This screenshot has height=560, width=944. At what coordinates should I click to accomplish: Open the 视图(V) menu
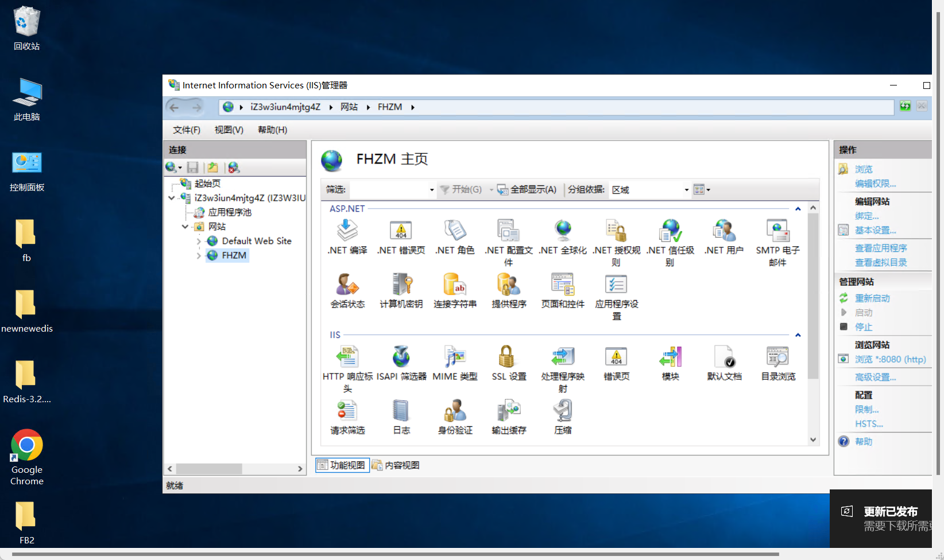click(x=229, y=130)
